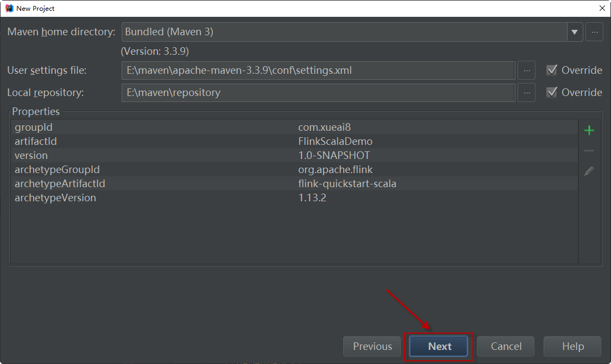611x364 pixels.
Task: Open Help for the New Project wizard
Action: [572, 346]
